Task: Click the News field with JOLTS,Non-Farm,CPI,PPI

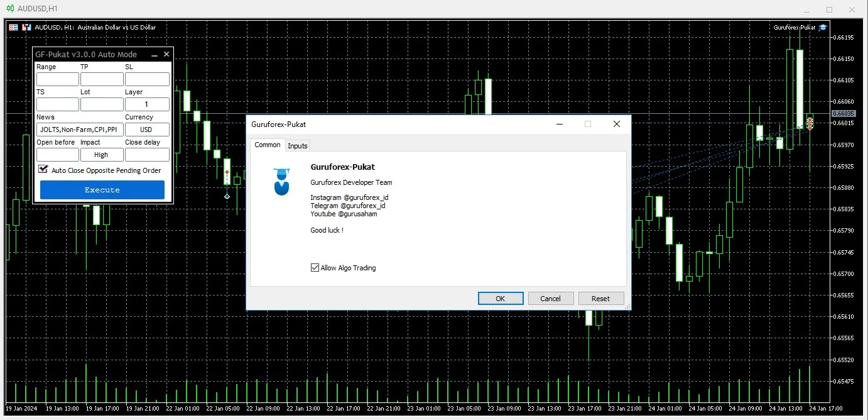Action: pos(80,130)
